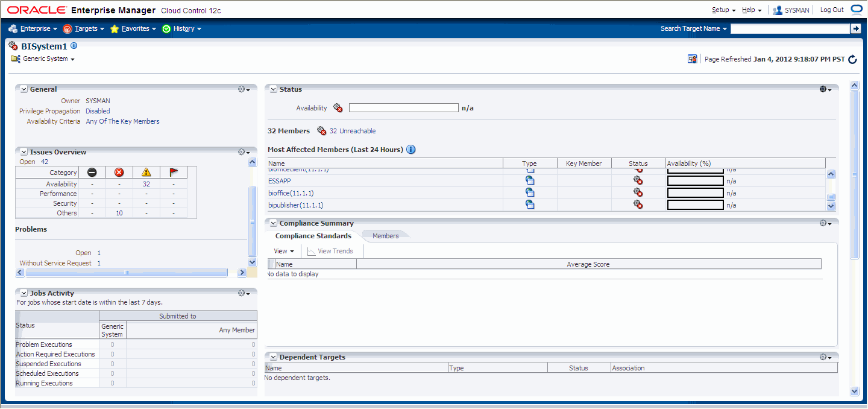Open Issues Overview gear menu
This screenshot has height=409, width=868.
tap(244, 152)
